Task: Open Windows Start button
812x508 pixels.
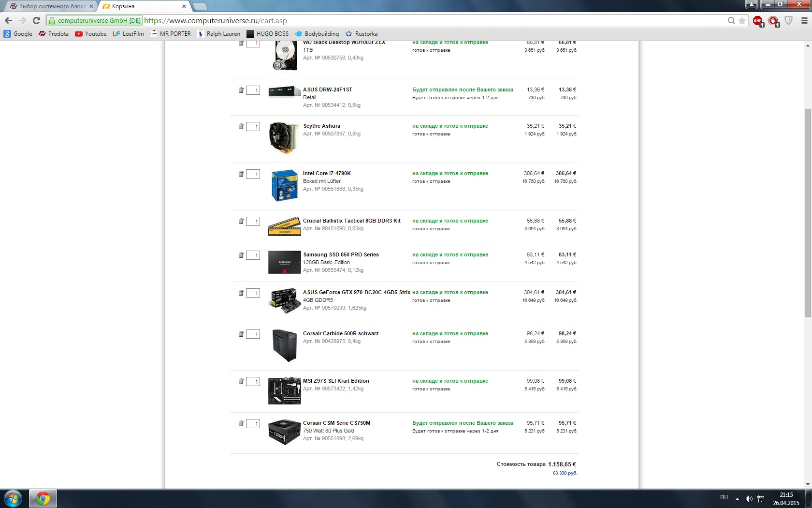Action: pyautogui.click(x=13, y=498)
